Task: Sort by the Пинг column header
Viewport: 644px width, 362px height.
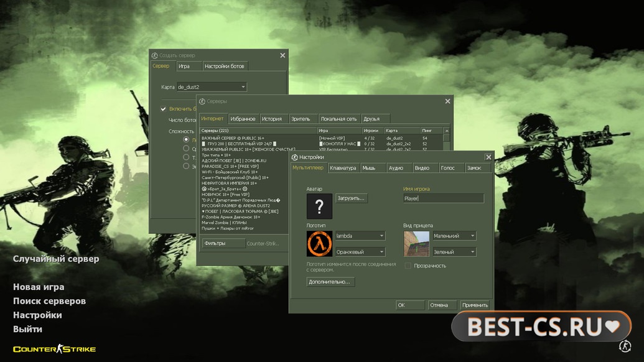Action: (x=432, y=131)
